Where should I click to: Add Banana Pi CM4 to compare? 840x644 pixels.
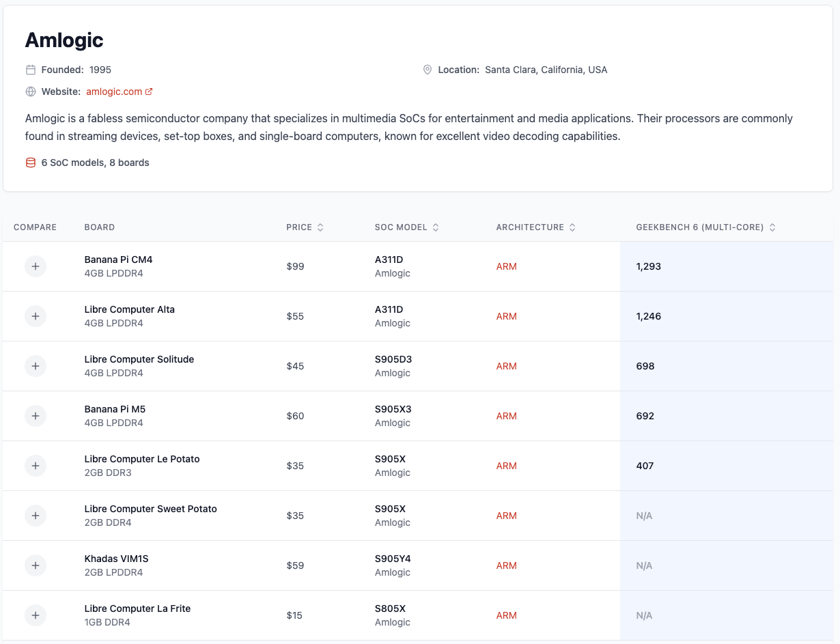[x=36, y=266]
